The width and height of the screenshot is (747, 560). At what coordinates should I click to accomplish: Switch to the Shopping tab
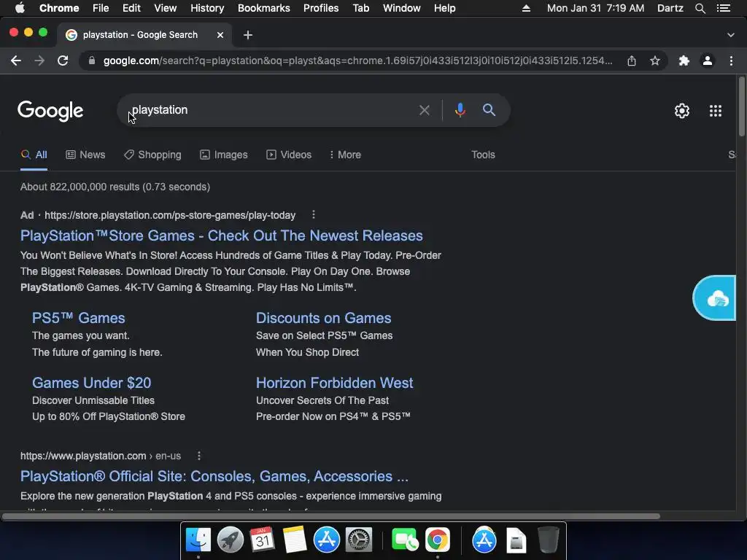point(152,155)
